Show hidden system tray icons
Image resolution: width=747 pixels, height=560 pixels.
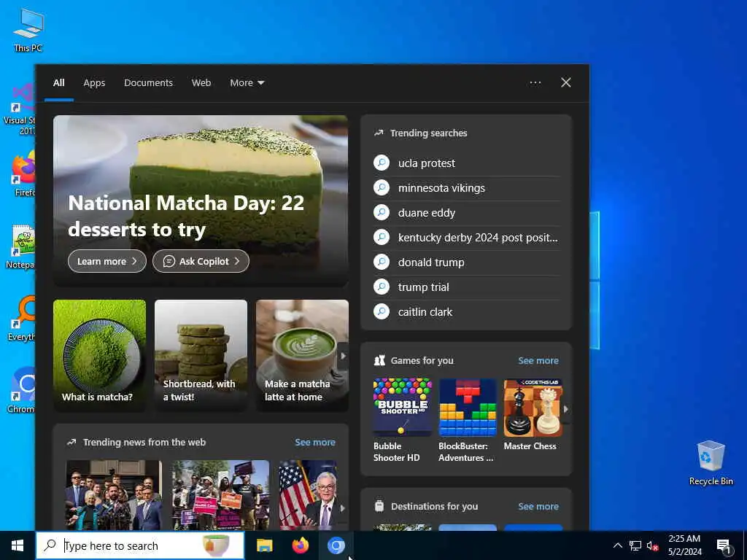[617, 545]
